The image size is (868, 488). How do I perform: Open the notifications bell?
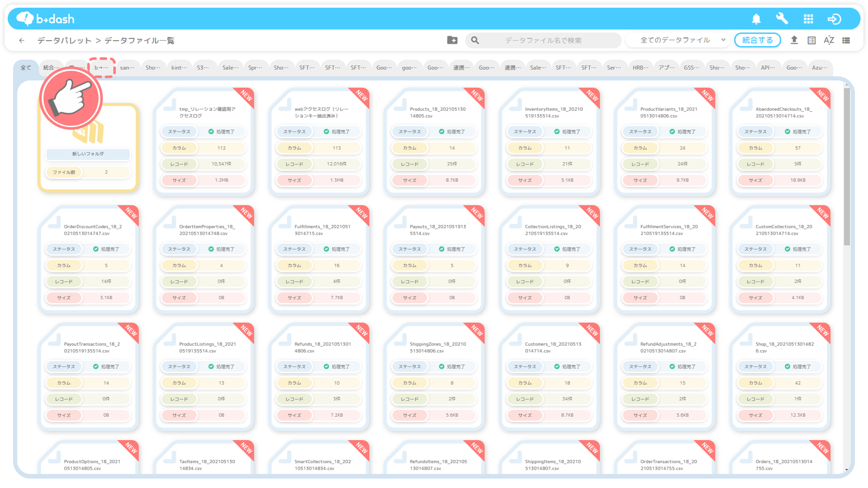coord(756,19)
